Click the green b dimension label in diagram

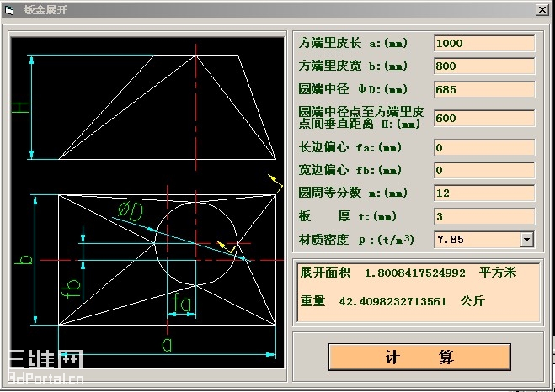(x=24, y=259)
